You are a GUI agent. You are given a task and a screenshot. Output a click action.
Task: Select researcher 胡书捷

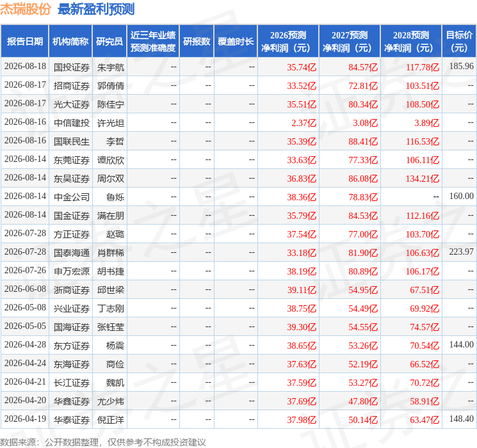(110, 271)
